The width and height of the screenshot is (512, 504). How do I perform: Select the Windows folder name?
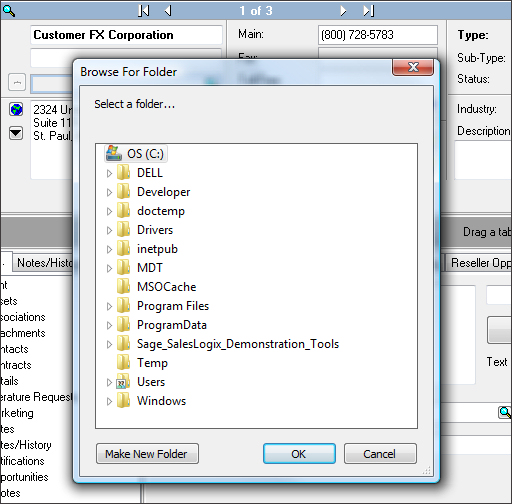(x=161, y=401)
